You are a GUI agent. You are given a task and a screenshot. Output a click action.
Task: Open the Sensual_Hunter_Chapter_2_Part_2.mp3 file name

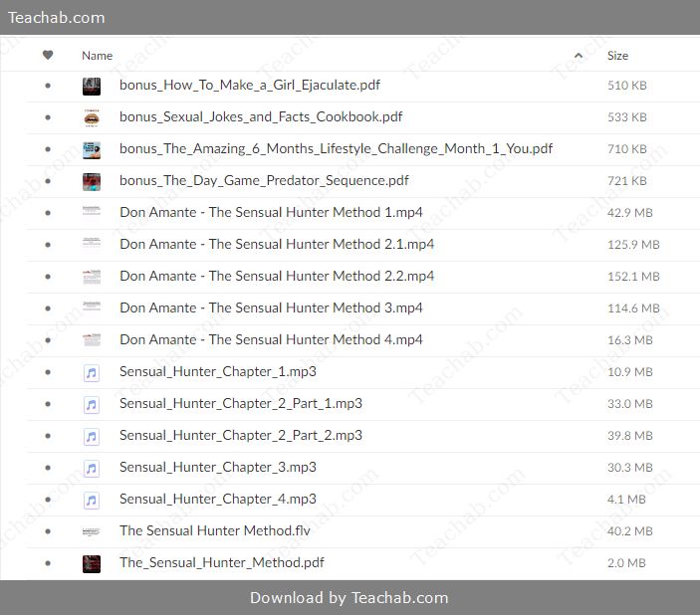click(240, 435)
